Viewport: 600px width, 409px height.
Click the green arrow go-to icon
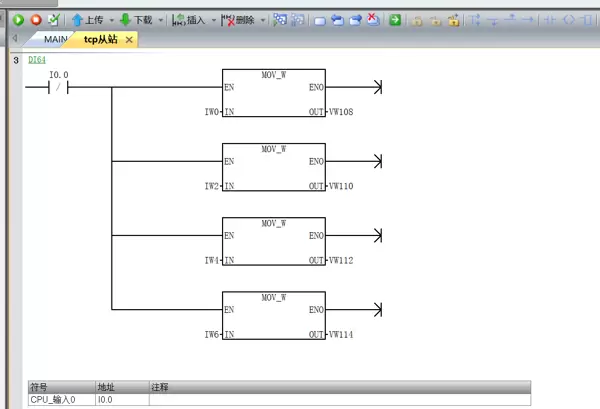tap(396, 19)
